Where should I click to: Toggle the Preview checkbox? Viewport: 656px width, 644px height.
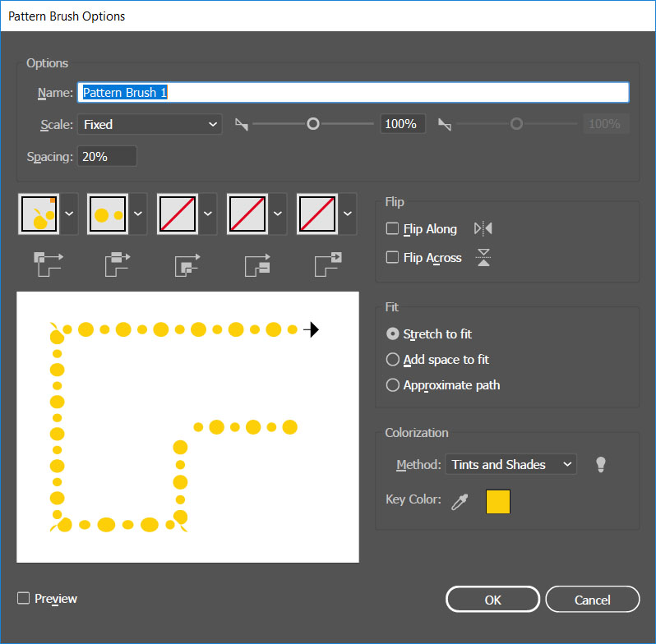[x=24, y=599]
